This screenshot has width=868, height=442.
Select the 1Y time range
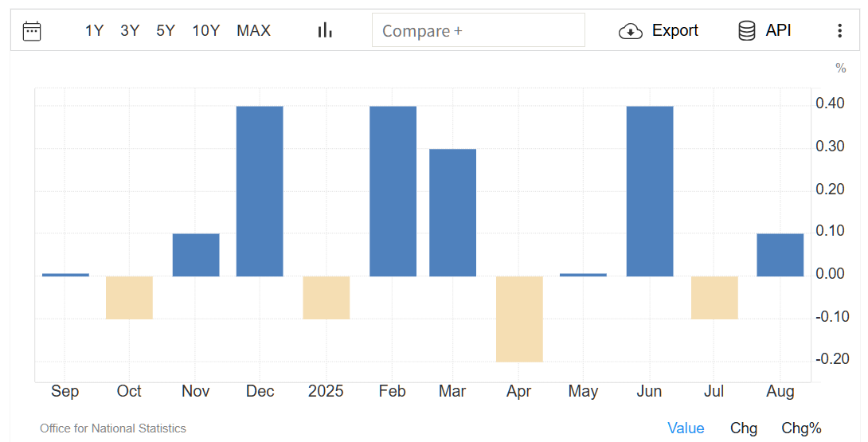pyautogui.click(x=94, y=31)
